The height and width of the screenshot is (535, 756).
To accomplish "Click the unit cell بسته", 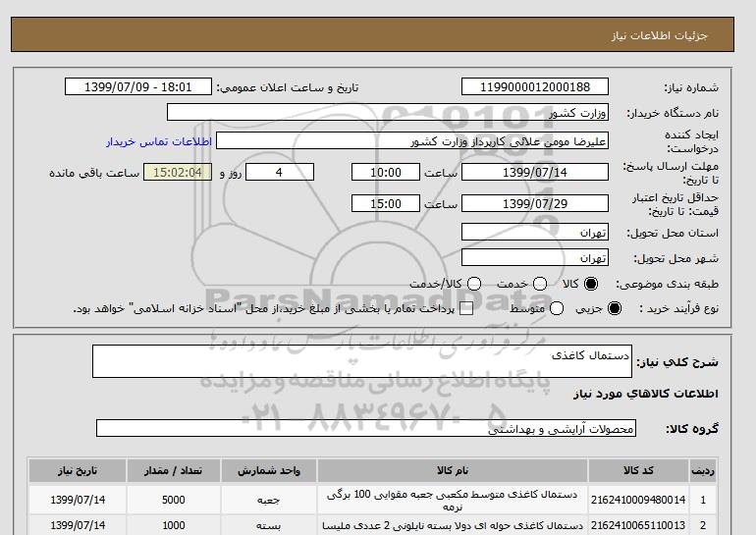I will tap(269, 525).
